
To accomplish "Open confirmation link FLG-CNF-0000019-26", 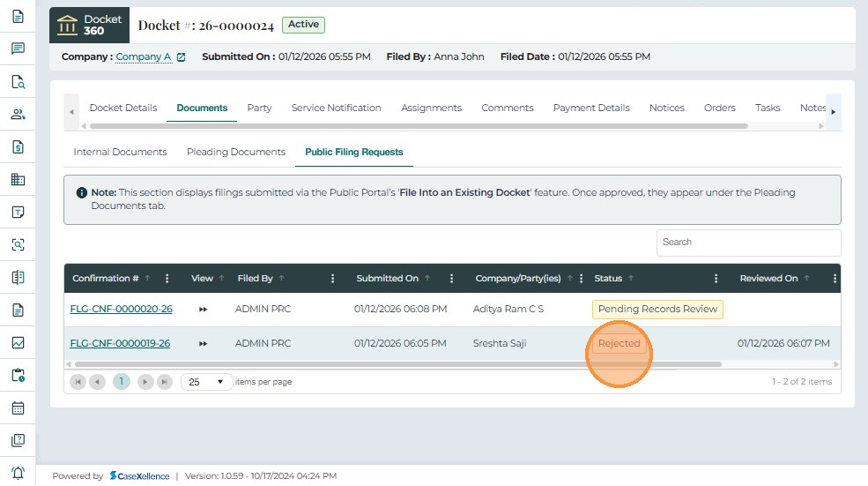I will click(120, 344).
